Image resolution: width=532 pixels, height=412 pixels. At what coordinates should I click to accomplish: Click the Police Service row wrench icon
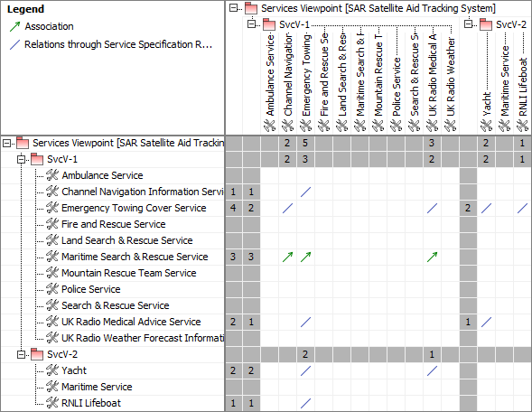tap(52, 289)
